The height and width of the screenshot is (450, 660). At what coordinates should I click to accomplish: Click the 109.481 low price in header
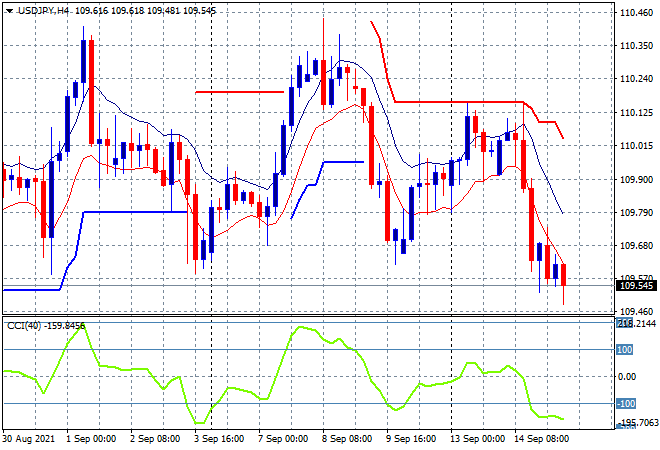click(x=163, y=11)
